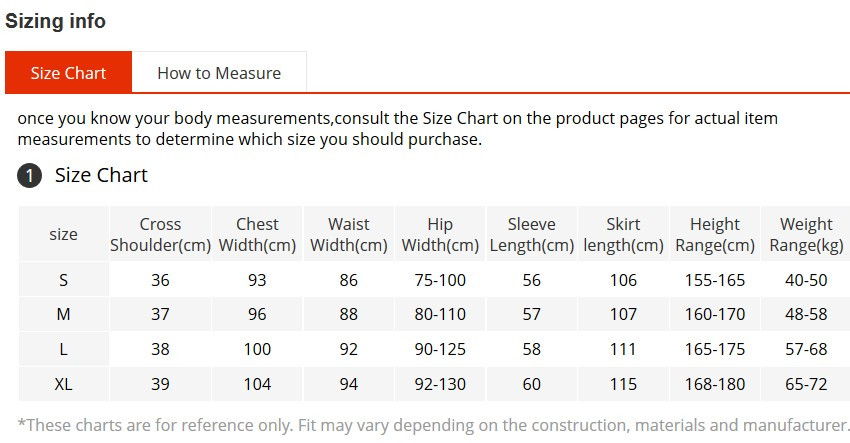Click the XL size row label
This screenshot has width=850, height=443.
tap(63, 384)
